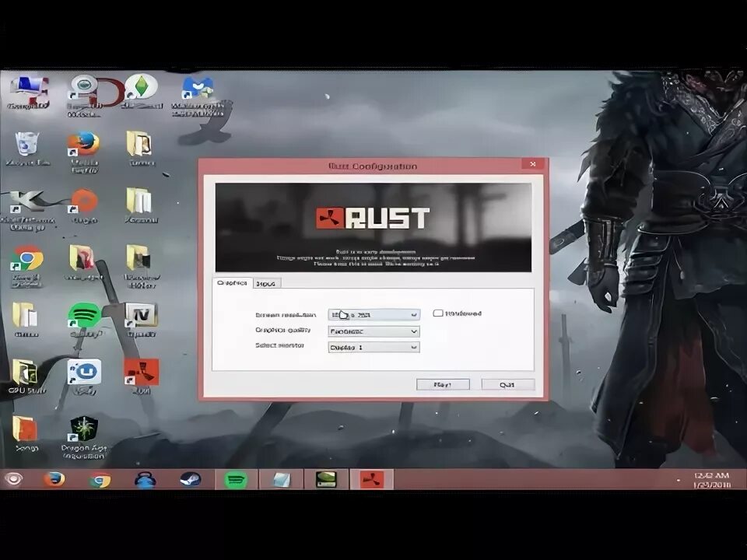Image resolution: width=747 pixels, height=560 pixels.
Task: Switch to Spotify in the taskbar
Action: (236, 480)
